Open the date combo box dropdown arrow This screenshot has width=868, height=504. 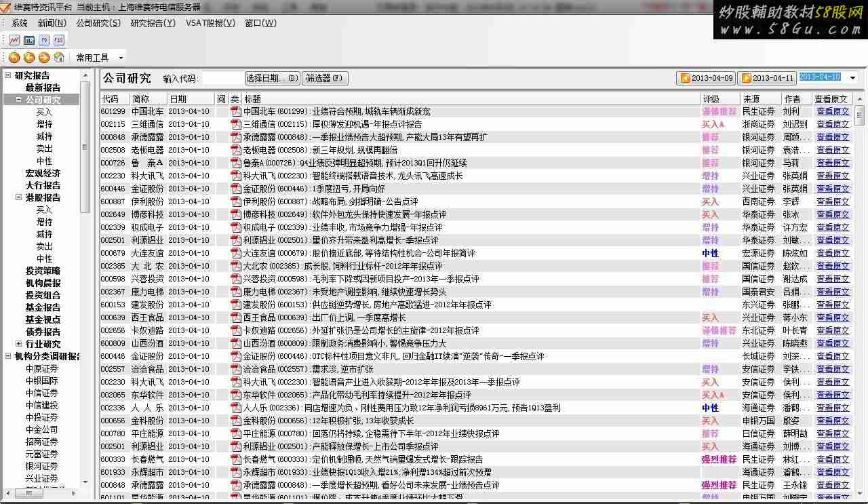coord(852,78)
